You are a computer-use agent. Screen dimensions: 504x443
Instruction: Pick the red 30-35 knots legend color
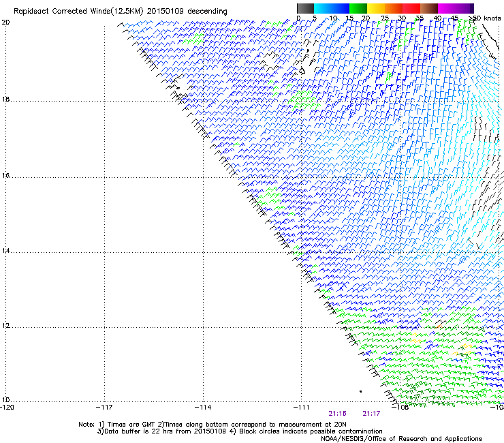pyautogui.click(x=411, y=8)
